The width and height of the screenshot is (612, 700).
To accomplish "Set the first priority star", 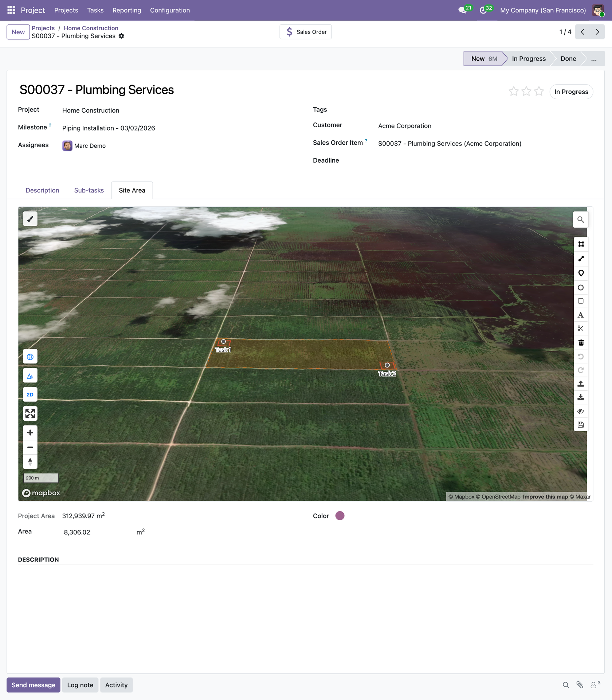I will click(514, 91).
